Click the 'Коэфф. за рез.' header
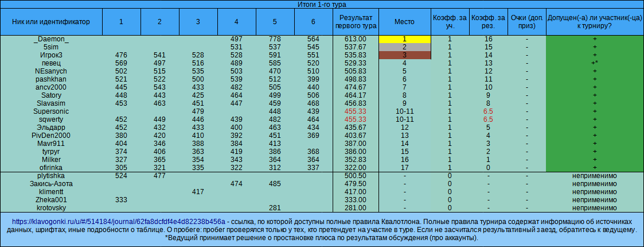The height and width of the screenshot is (247, 644). coord(489,22)
